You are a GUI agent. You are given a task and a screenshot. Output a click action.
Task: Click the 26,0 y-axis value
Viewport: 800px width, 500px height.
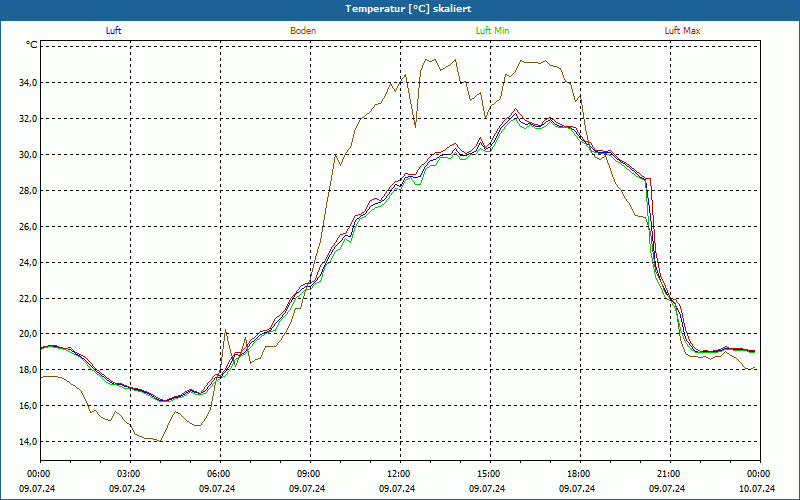(x=28, y=226)
